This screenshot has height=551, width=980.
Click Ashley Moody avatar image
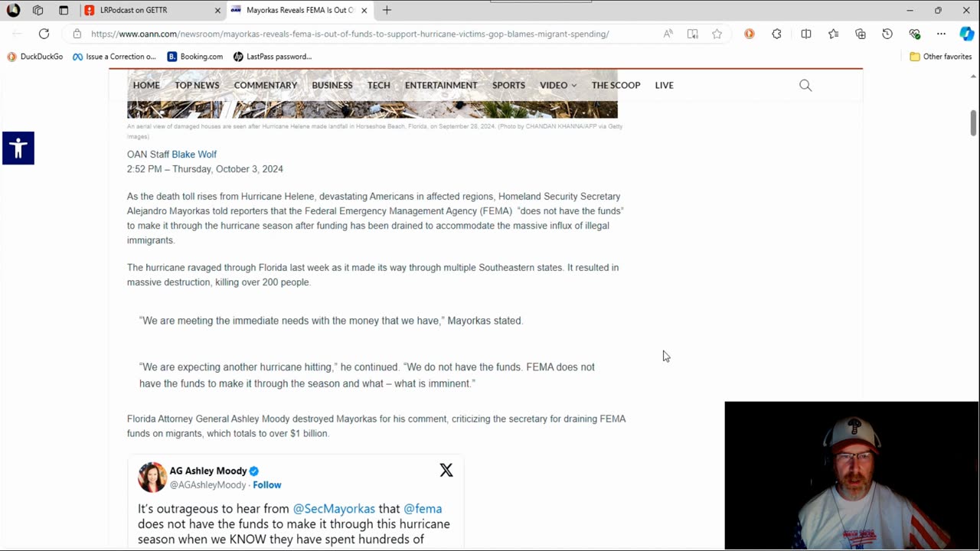tap(152, 477)
